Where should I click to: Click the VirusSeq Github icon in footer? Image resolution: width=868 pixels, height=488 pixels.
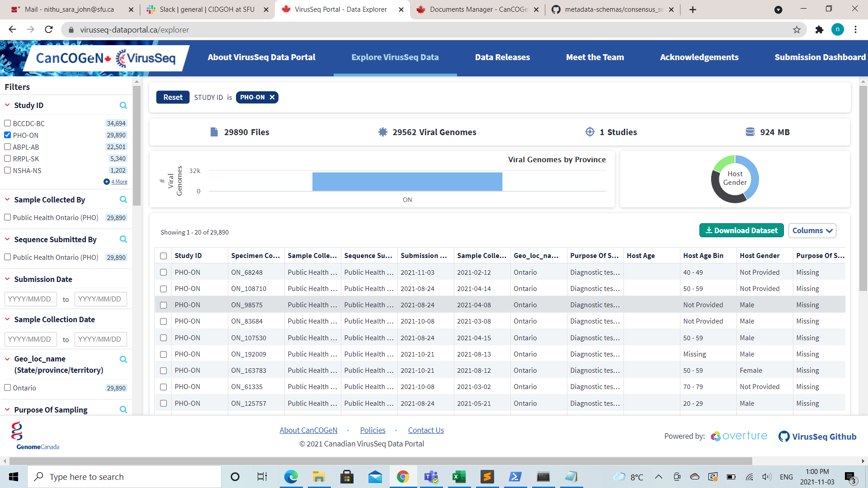(x=784, y=436)
